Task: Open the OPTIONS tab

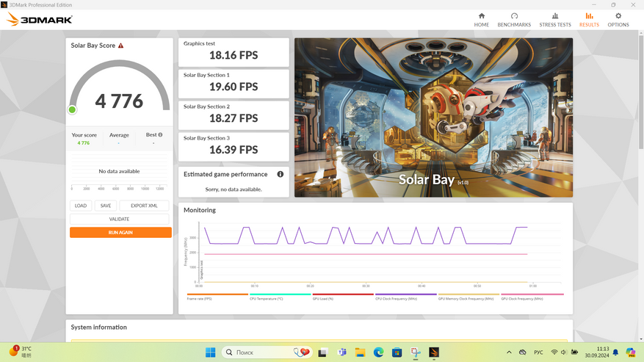Action: (x=618, y=20)
